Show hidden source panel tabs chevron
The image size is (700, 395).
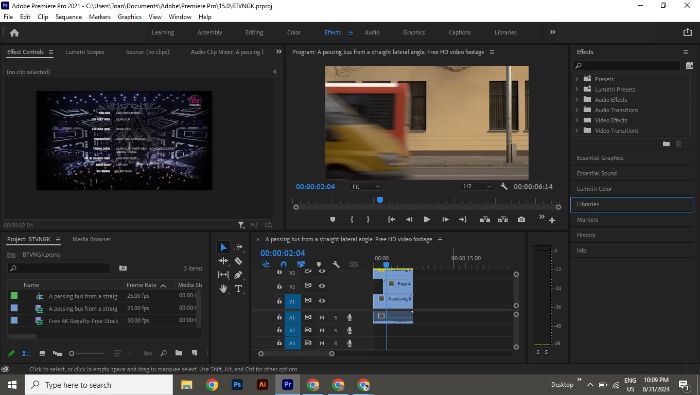pos(279,52)
